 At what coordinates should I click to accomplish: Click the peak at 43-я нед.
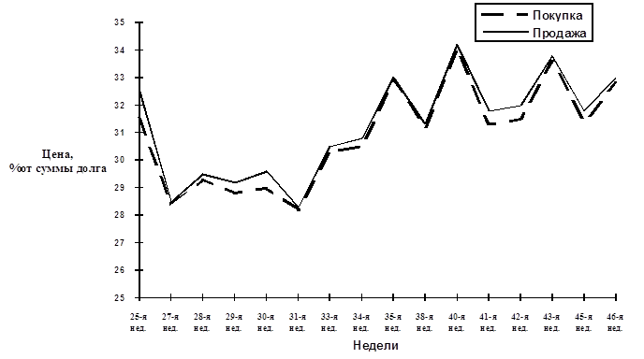point(552,57)
